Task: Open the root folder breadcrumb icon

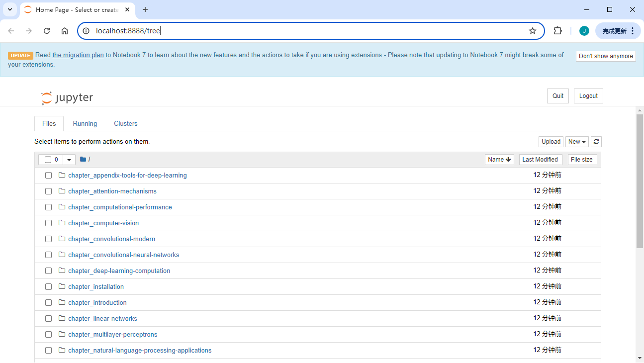Action: coord(83,160)
